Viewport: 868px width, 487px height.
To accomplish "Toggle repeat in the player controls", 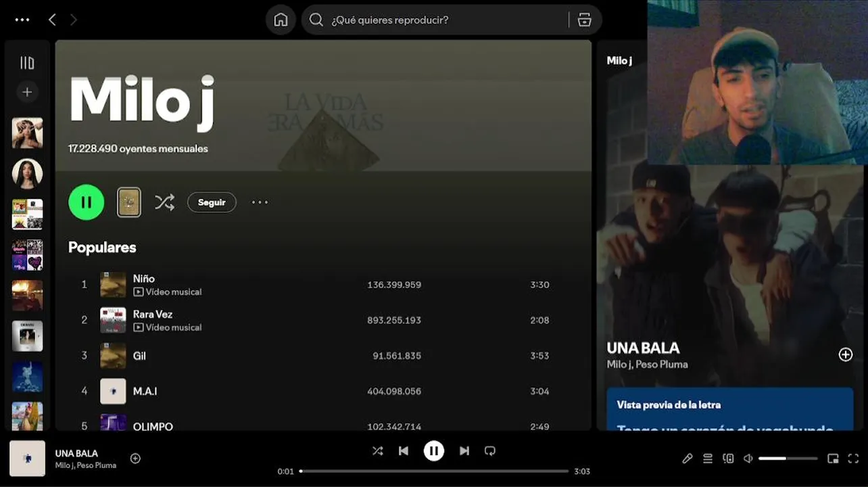I will [x=490, y=450].
